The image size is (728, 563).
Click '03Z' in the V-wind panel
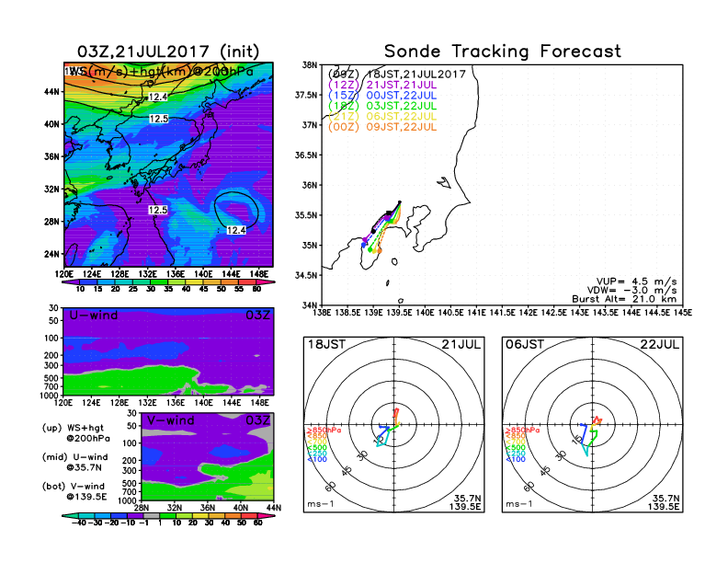click(x=257, y=420)
